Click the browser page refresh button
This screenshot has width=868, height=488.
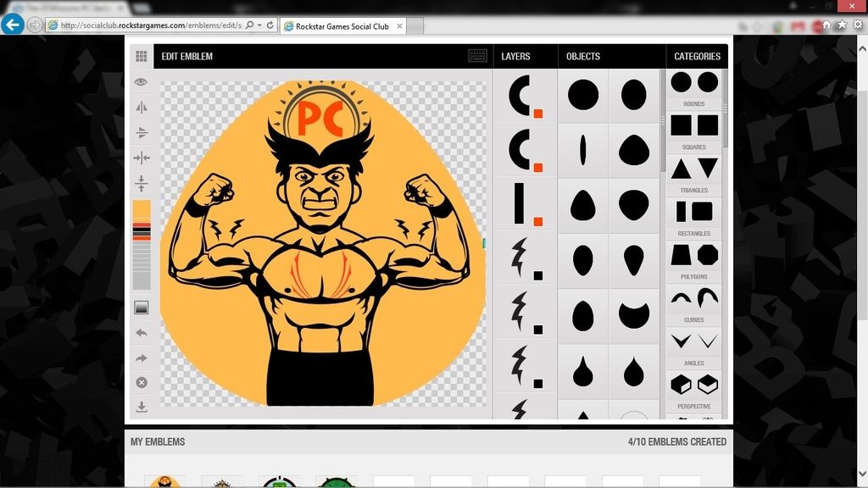[270, 25]
